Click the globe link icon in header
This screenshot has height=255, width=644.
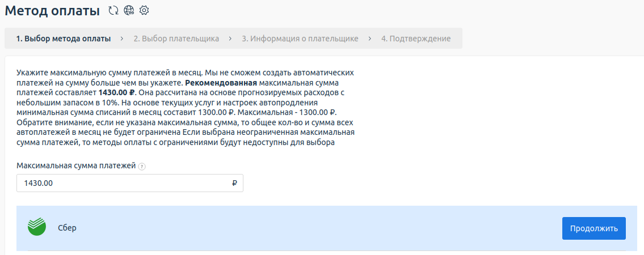coord(128,10)
